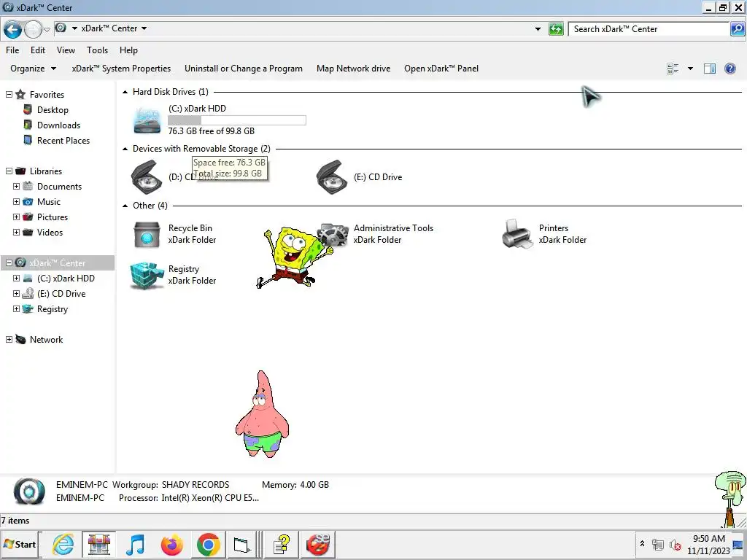Click the blue Help question mark icon
This screenshot has width=747, height=560.
pyautogui.click(x=729, y=69)
